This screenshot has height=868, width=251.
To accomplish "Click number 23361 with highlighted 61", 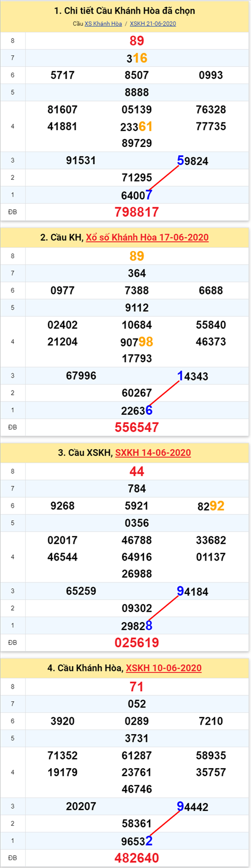I will point(136,127).
